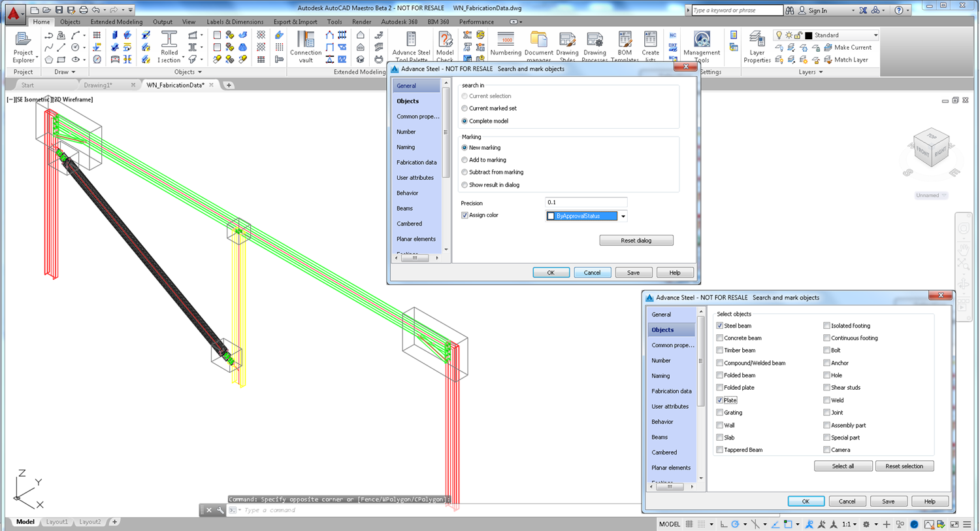Image resolution: width=980 pixels, height=531 pixels.
Task: Open the Standard layer dropdown
Action: (875, 35)
